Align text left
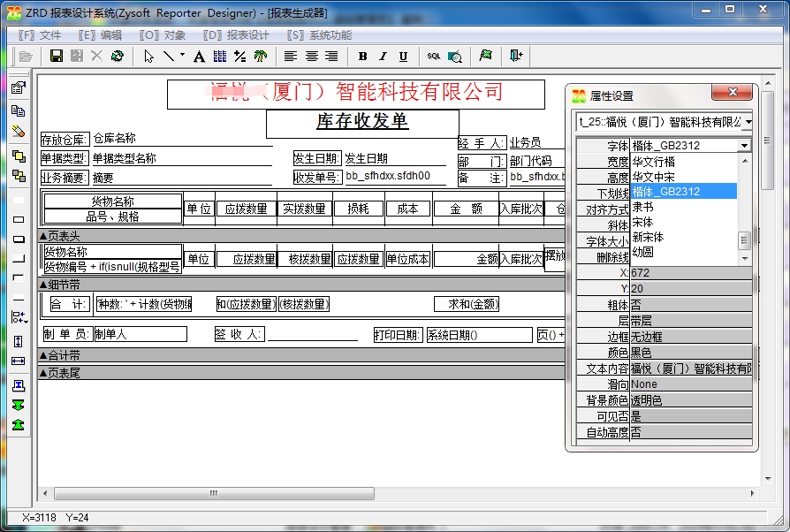Image resolution: width=790 pixels, height=532 pixels. (x=290, y=57)
